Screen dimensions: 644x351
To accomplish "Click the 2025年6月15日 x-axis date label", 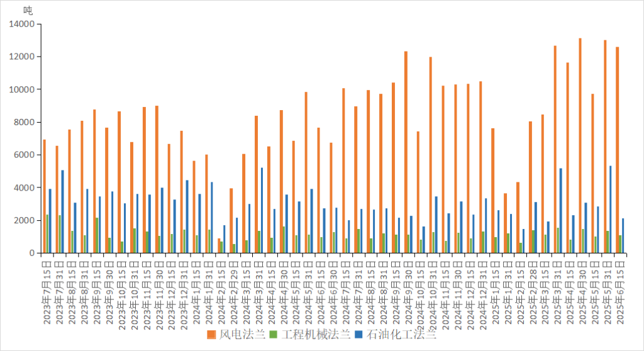I will click(x=620, y=289).
